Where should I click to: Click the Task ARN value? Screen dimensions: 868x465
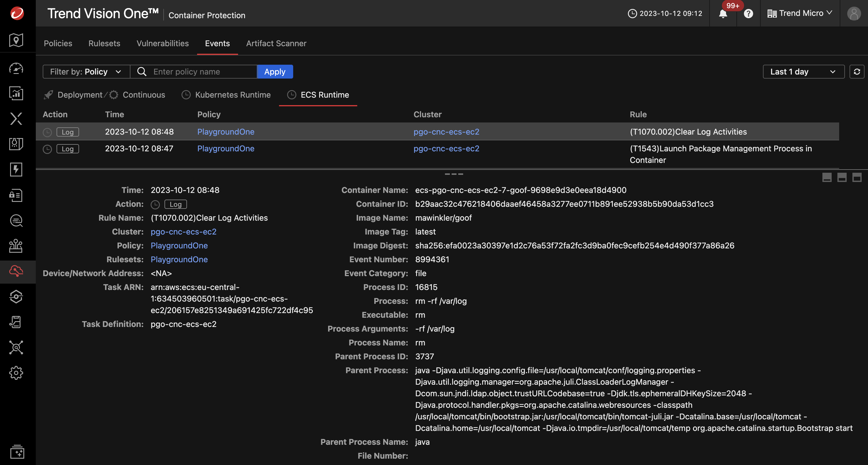coord(232,298)
